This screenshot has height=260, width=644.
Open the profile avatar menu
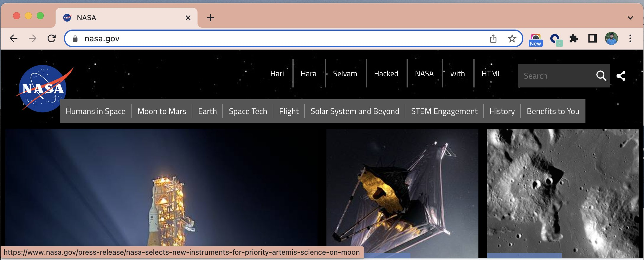point(611,38)
